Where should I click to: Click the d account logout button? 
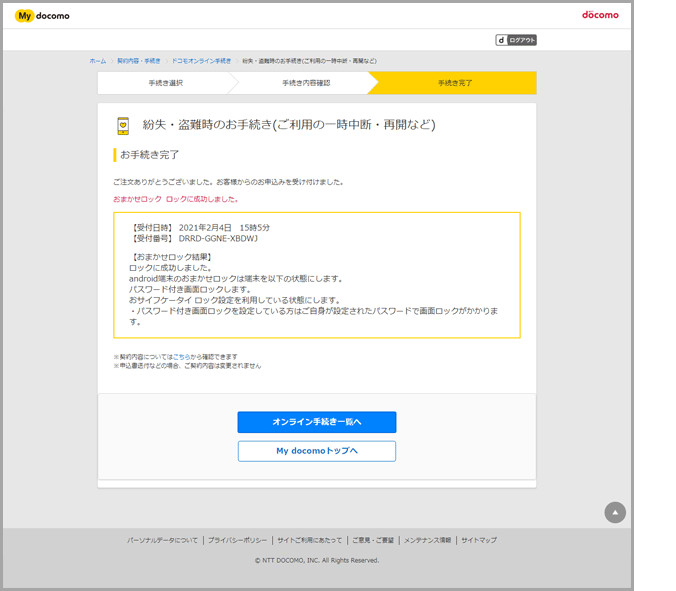click(x=516, y=40)
